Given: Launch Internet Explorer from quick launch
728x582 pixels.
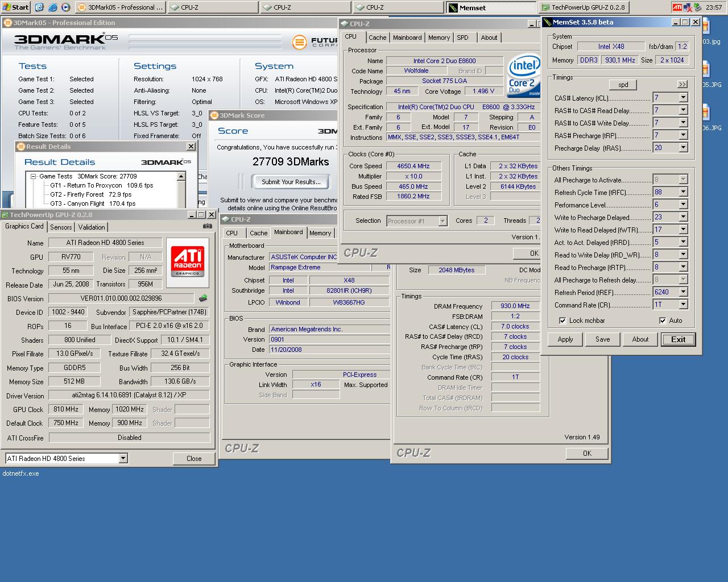Looking at the screenshot, I should point(52,7).
